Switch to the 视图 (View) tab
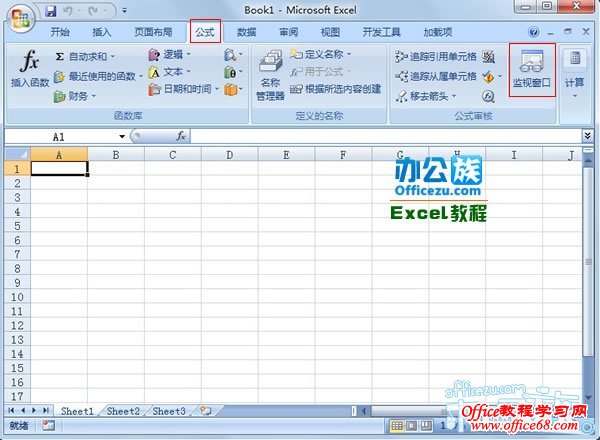 coord(330,32)
